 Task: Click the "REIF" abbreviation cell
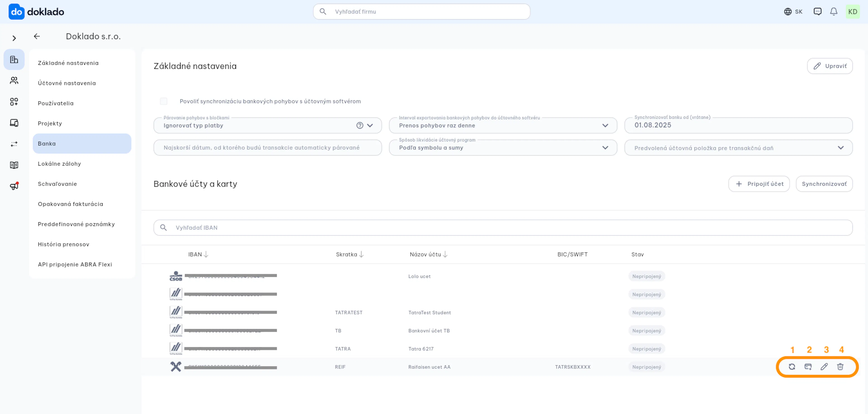pyautogui.click(x=340, y=367)
